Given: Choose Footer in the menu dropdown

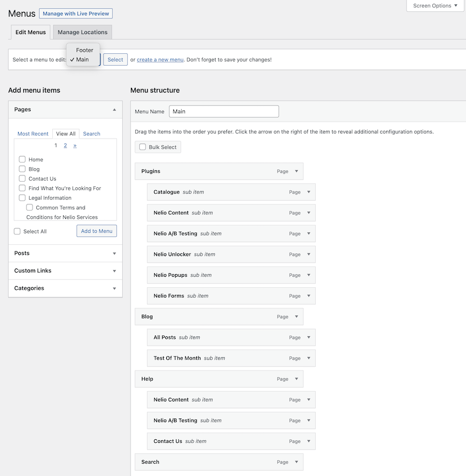Looking at the screenshot, I should 84,50.
